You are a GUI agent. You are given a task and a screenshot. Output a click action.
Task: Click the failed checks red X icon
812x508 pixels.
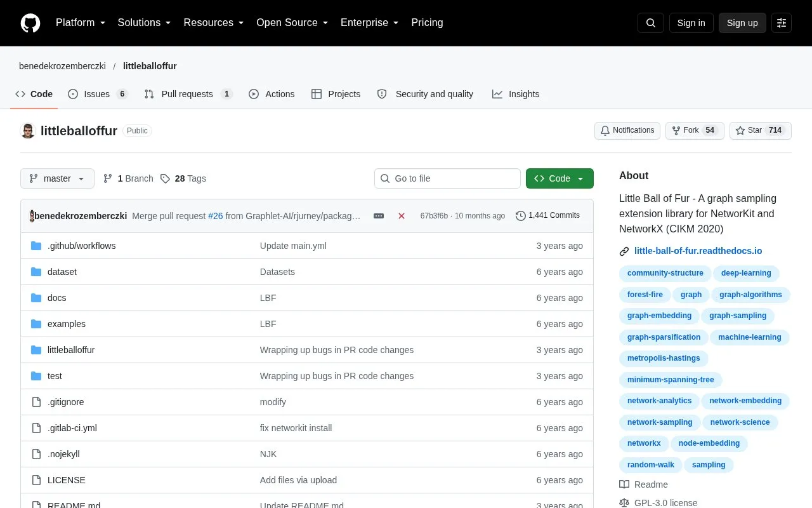click(x=402, y=216)
